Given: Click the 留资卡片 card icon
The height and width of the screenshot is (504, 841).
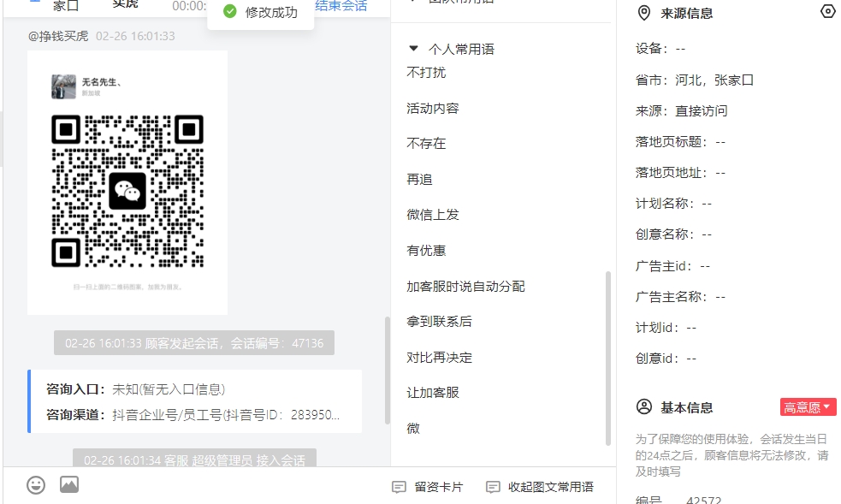Looking at the screenshot, I should click(x=399, y=487).
